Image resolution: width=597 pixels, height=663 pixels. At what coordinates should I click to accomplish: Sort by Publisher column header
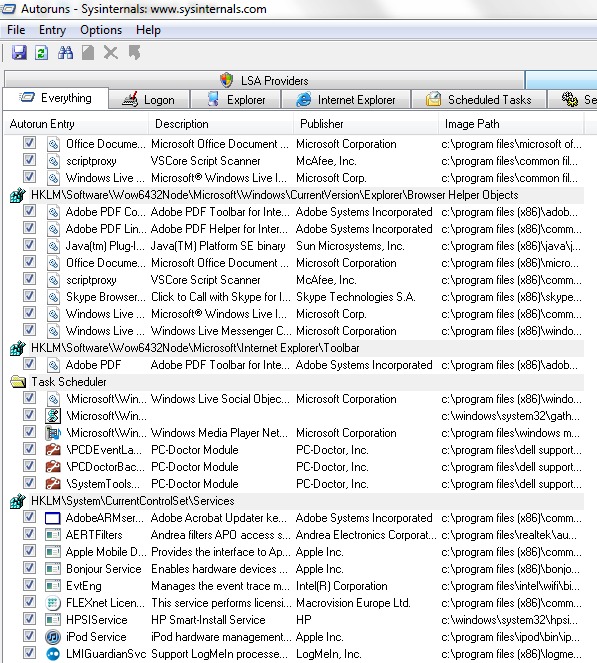(366, 124)
